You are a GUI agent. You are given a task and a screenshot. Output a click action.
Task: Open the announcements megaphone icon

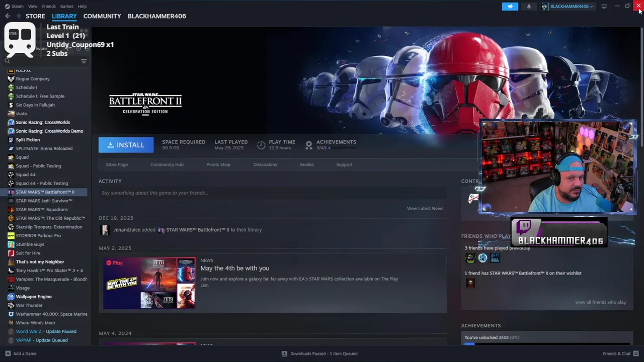tap(510, 7)
